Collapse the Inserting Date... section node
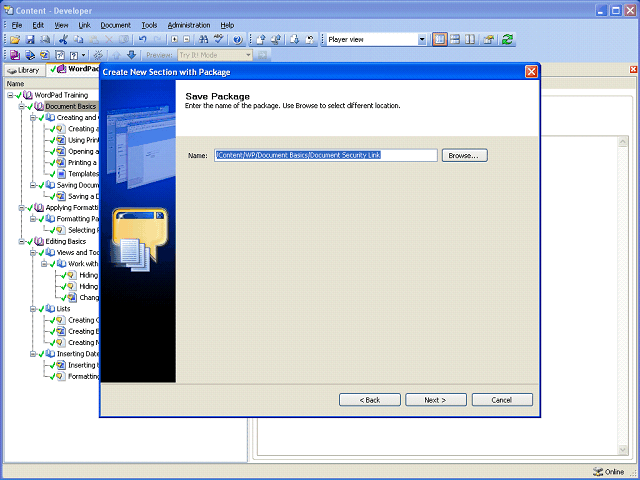 pos(33,354)
